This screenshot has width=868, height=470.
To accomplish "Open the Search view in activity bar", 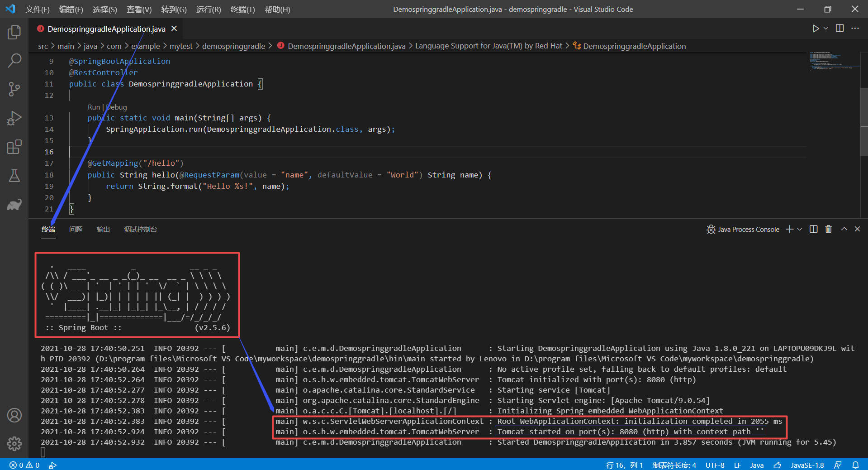I will pos(14,60).
